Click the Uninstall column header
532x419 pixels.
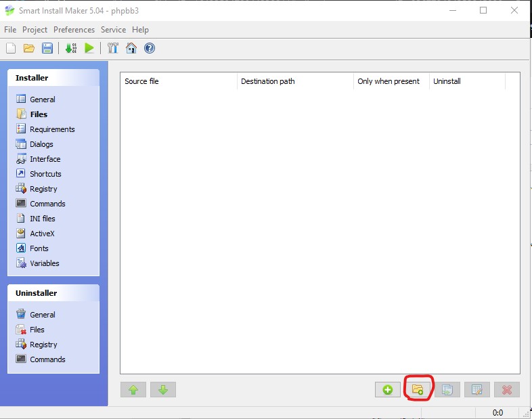[x=467, y=81]
